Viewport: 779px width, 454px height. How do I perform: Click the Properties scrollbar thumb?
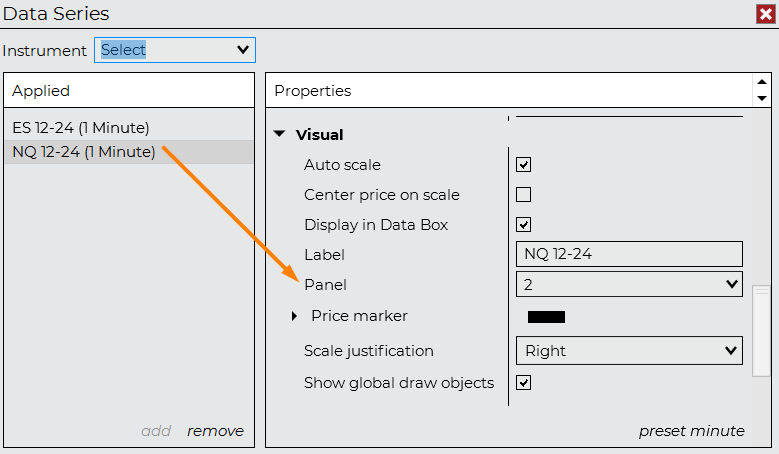(x=761, y=331)
